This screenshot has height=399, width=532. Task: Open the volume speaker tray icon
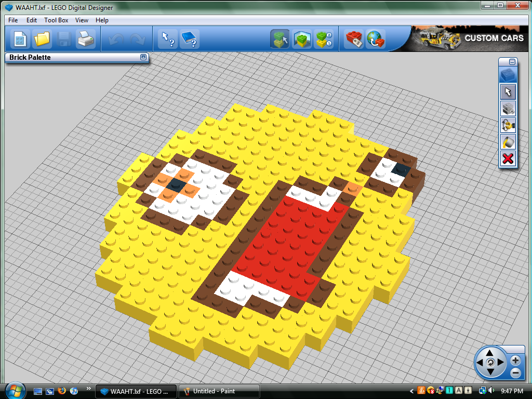click(491, 391)
